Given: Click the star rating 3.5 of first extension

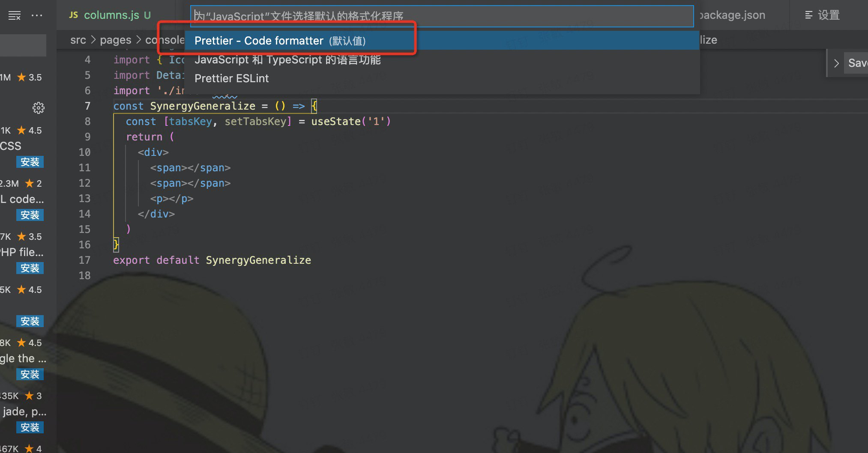Looking at the screenshot, I should [30, 77].
